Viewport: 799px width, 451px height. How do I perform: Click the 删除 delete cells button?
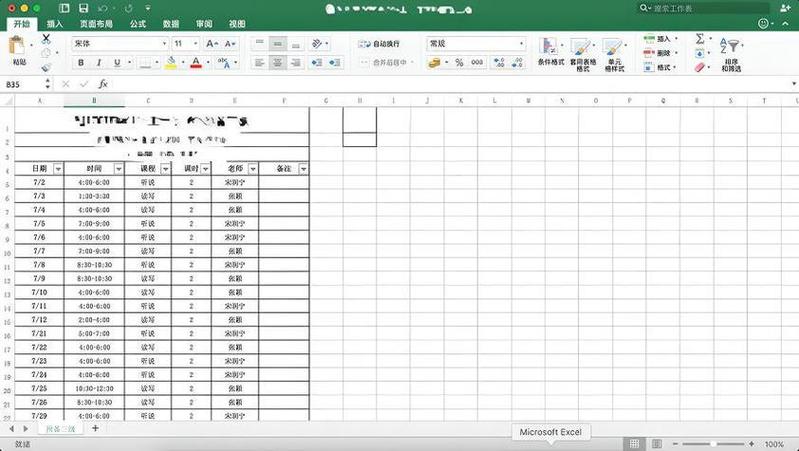658,53
